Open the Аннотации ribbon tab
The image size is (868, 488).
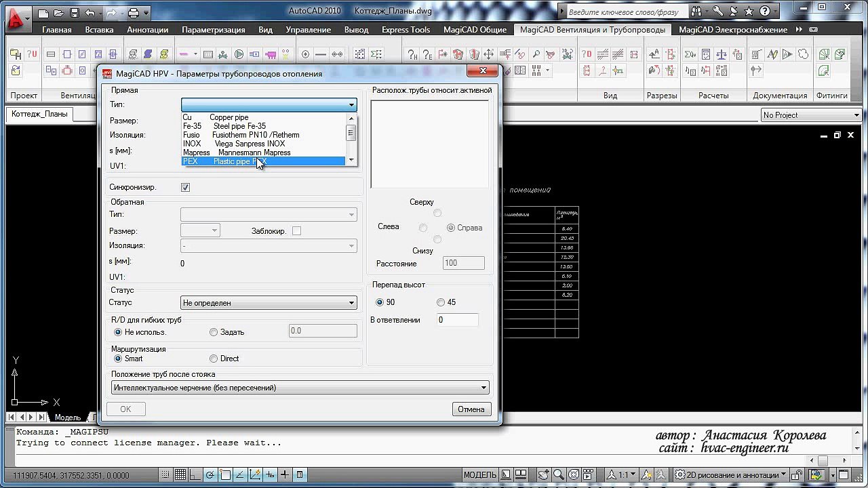pos(148,30)
